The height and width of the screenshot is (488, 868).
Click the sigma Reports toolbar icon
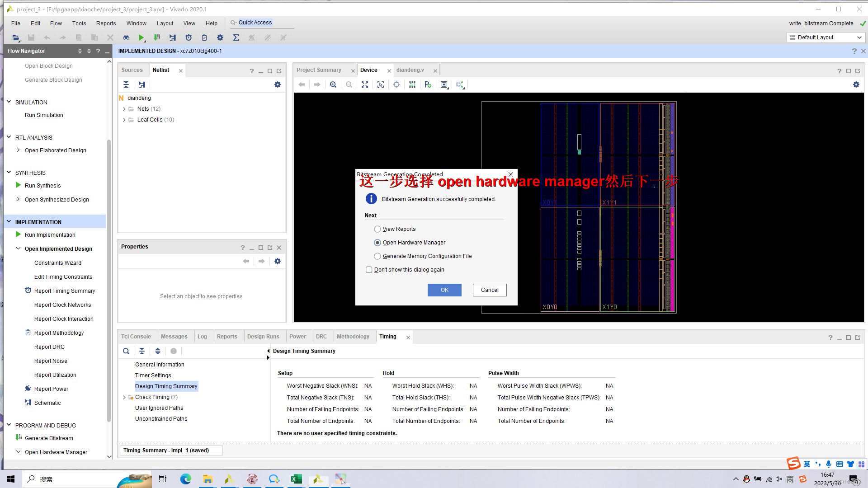pyautogui.click(x=236, y=38)
